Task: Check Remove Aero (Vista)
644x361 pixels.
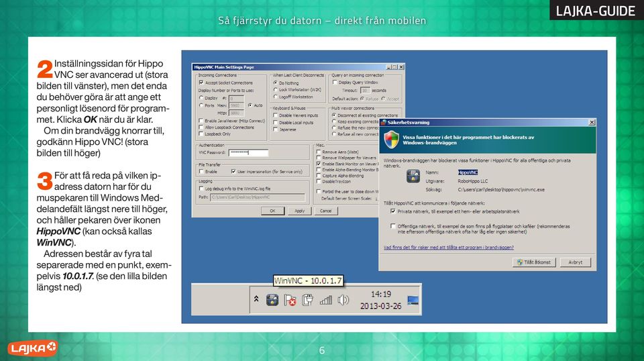Action: (x=318, y=152)
